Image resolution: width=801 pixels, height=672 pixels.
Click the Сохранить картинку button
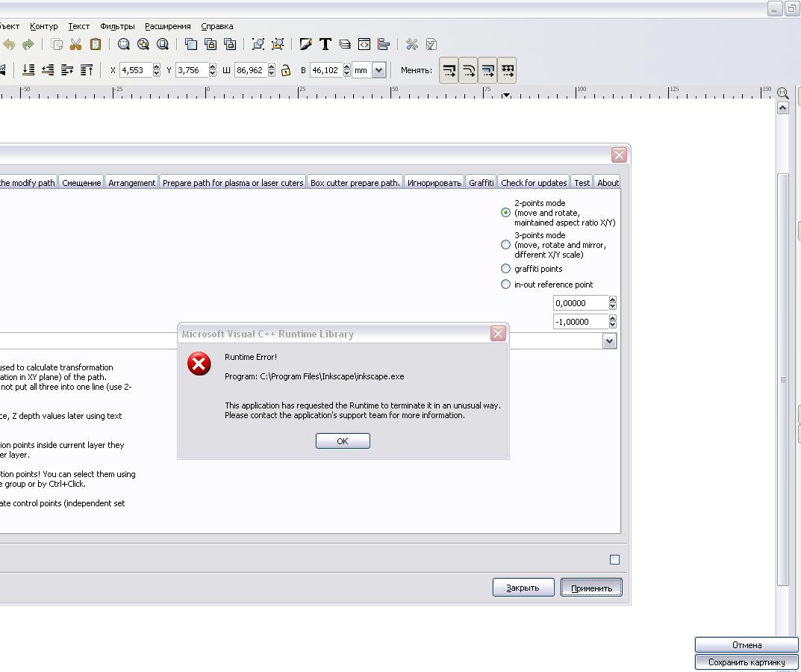pos(747,662)
